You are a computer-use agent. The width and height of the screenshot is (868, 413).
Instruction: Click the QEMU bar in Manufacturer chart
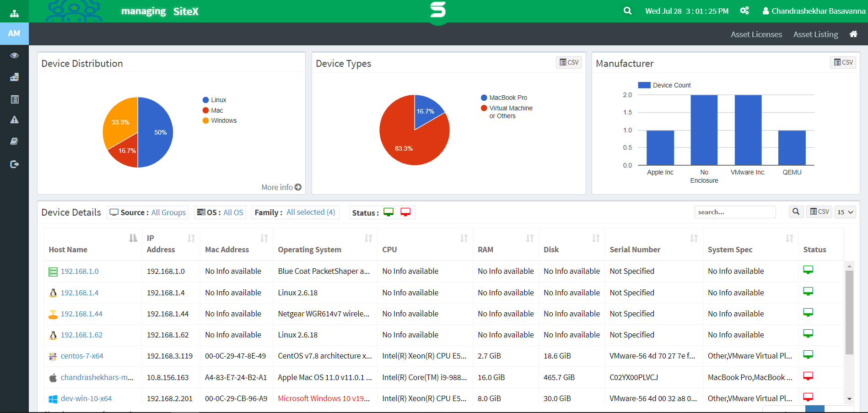(792, 148)
